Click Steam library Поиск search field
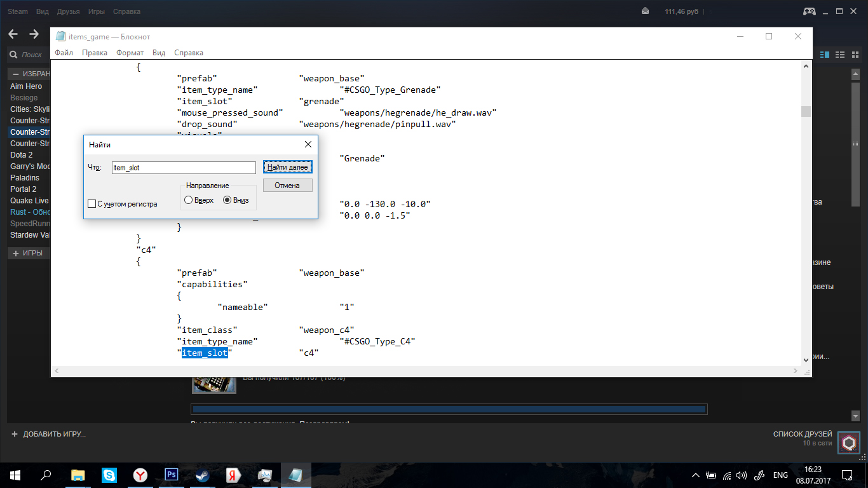Screen dimensions: 868x488 pyautogui.click(x=32, y=55)
